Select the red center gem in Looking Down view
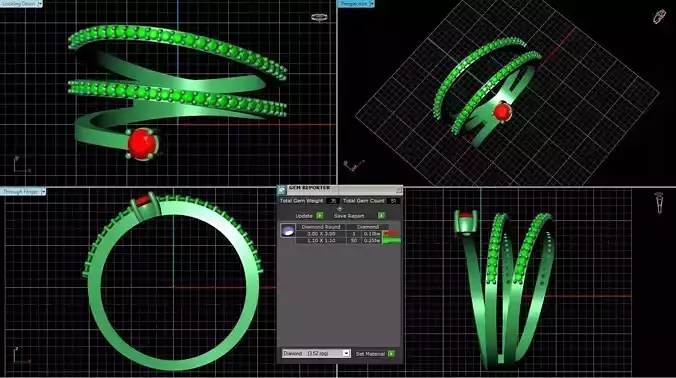The width and height of the screenshot is (676, 378). coord(142,144)
